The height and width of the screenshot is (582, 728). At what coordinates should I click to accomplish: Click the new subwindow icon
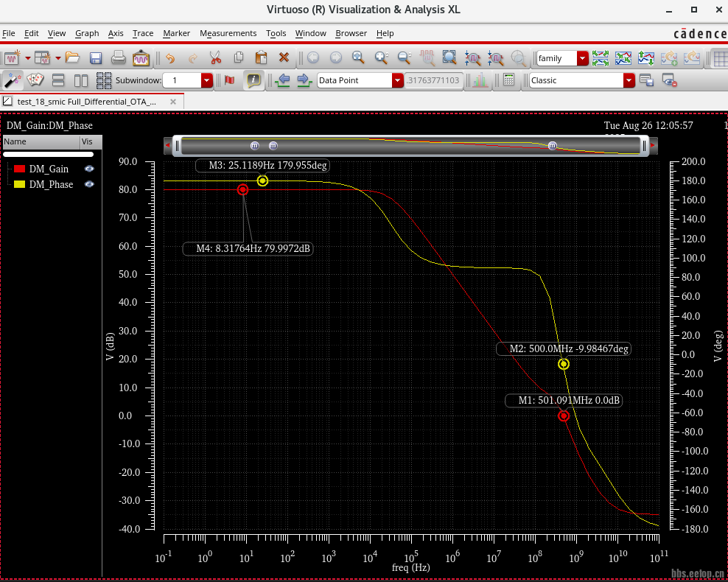[x=43, y=58]
